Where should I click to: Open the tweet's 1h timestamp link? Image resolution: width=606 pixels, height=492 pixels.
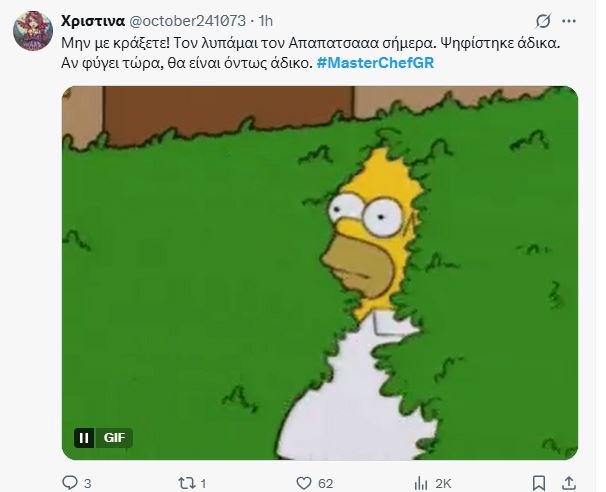click(266, 21)
